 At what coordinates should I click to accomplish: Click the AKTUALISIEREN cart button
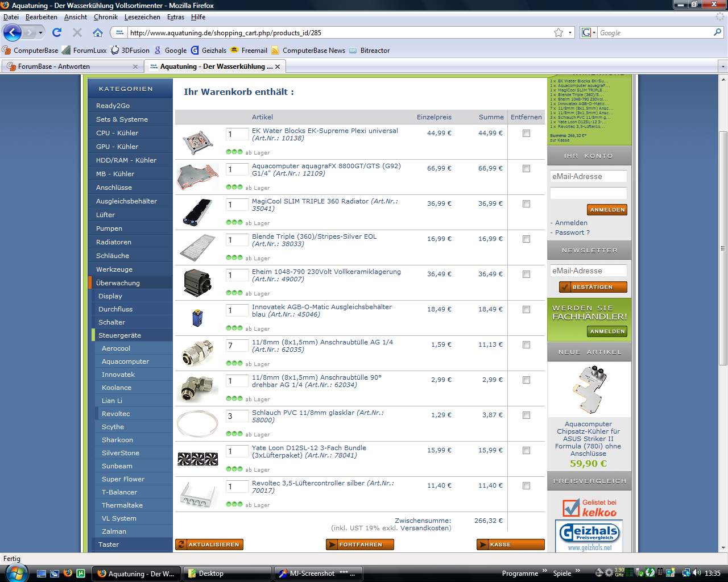[x=209, y=544]
